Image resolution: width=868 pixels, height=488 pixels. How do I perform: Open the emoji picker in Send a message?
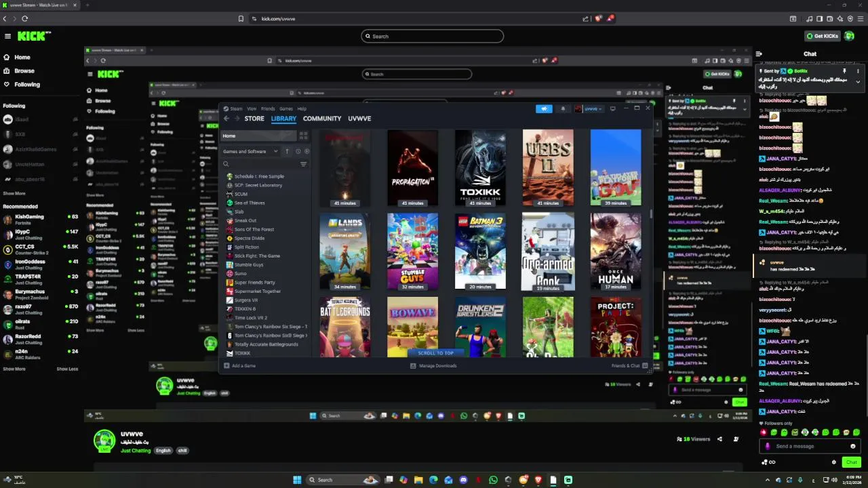[x=852, y=446]
